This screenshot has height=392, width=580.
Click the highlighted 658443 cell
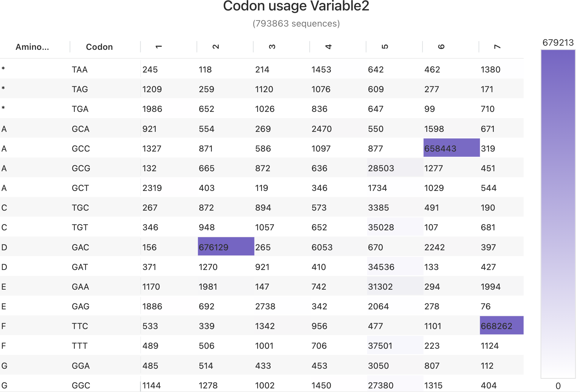451,148
